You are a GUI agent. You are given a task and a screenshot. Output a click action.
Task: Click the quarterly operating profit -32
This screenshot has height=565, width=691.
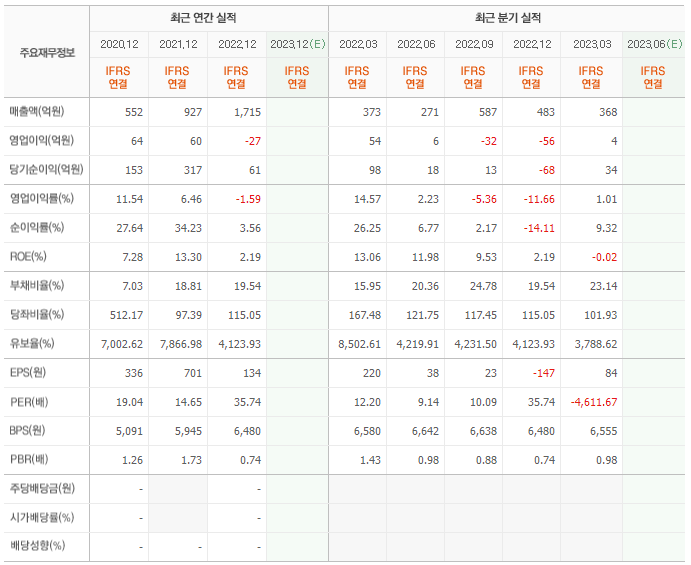coord(489,141)
